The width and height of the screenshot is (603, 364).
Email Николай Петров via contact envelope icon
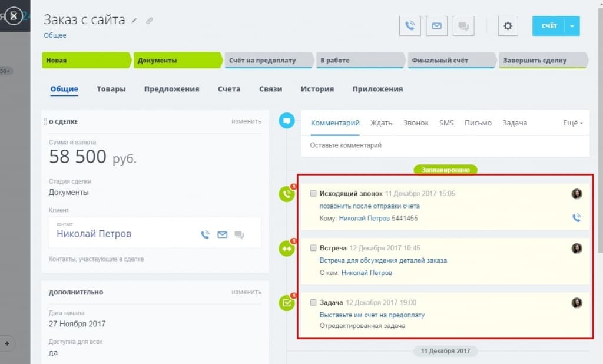(x=222, y=234)
